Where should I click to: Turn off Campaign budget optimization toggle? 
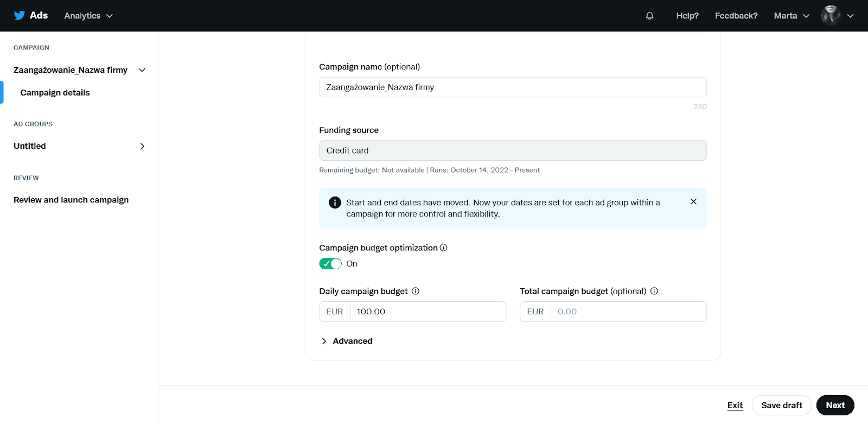330,264
